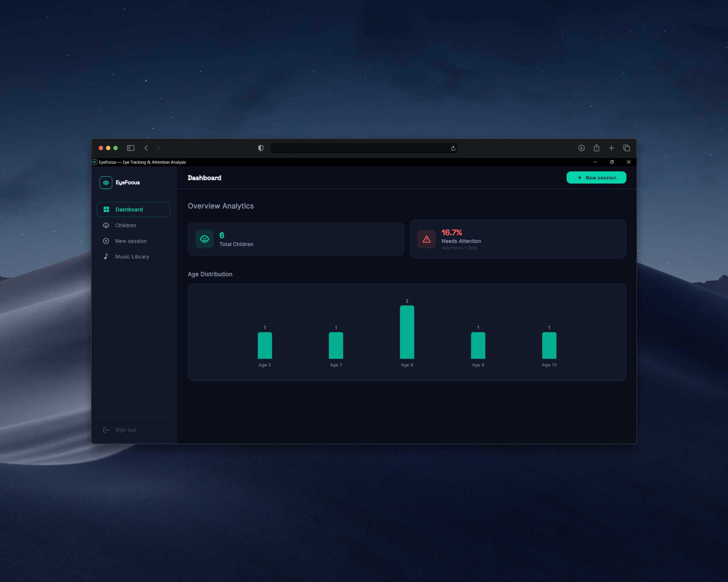Click the browser address bar

364,148
